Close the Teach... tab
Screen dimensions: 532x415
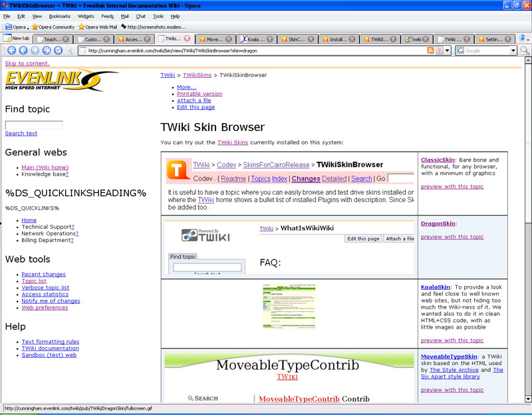[x=65, y=39]
